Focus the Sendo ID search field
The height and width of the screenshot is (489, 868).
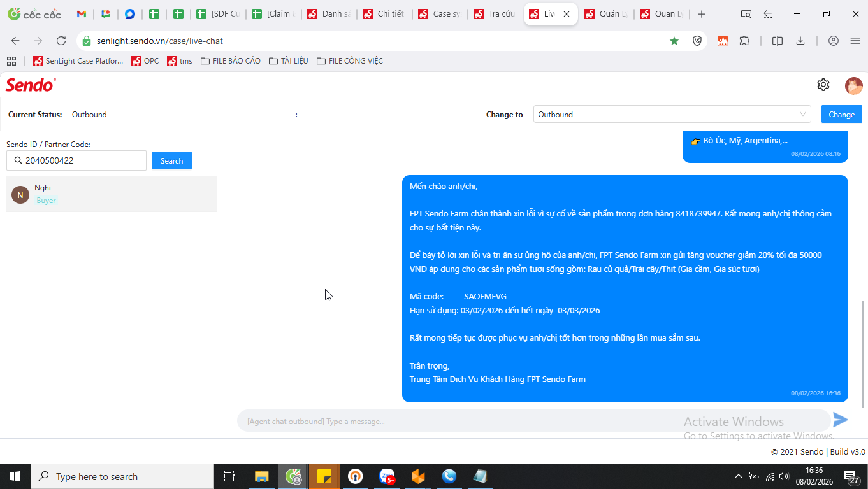pos(76,160)
